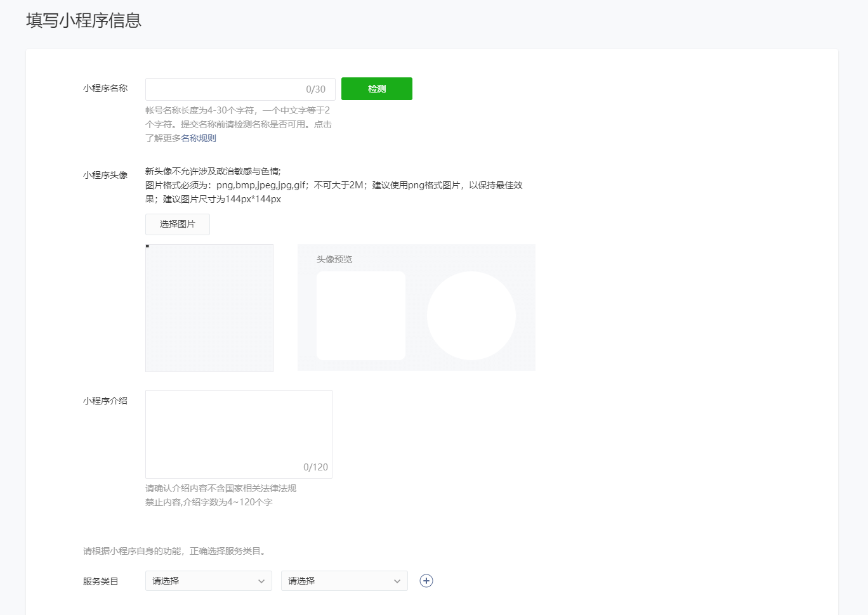Click the 填写小程序信息 page title

pos(84,20)
